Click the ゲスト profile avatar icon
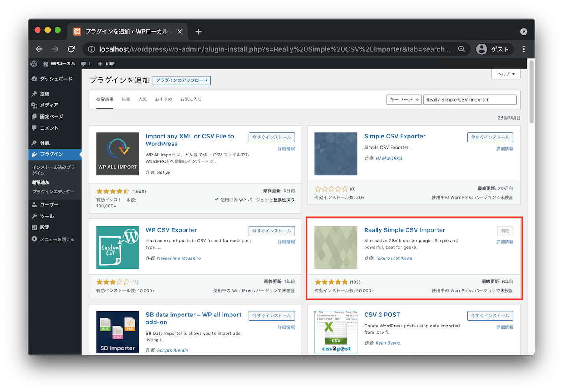Viewport: 563px width, 392px height. 482,49
